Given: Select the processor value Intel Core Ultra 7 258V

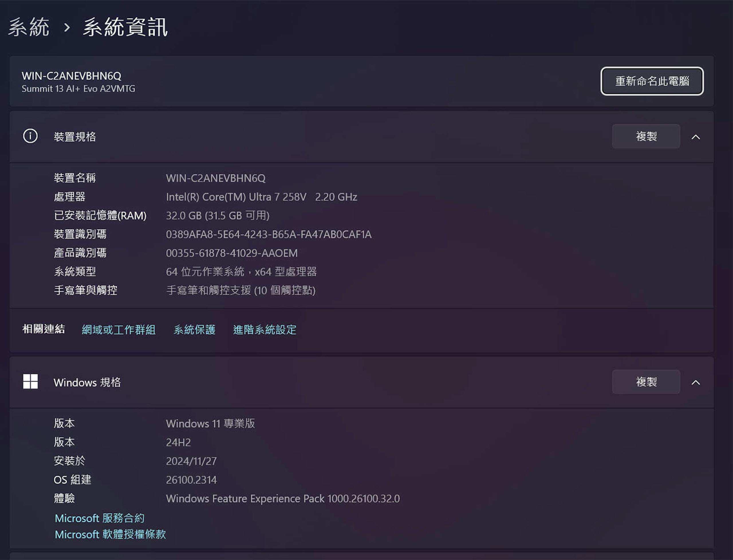Looking at the screenshot, I should pos(262,197).
